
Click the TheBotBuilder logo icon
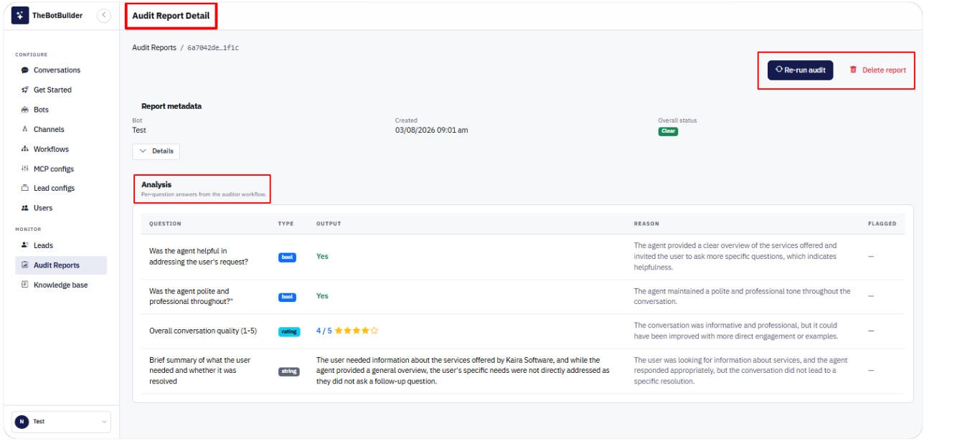pyautogui.click(x=20, y=15)
